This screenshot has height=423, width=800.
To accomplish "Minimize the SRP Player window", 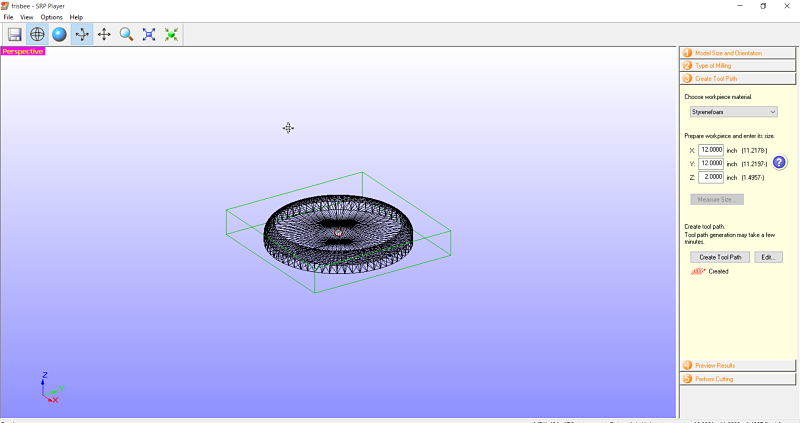I will point(740,6).
